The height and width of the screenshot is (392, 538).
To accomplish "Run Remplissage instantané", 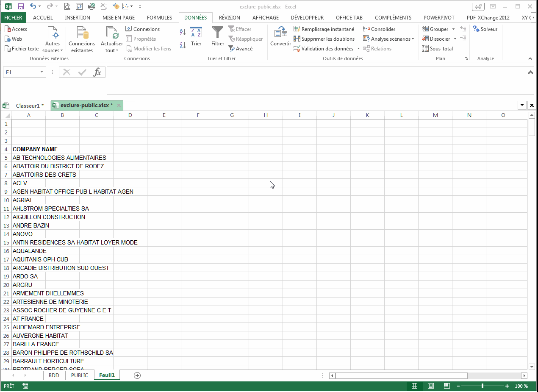I will coord(324,29).
